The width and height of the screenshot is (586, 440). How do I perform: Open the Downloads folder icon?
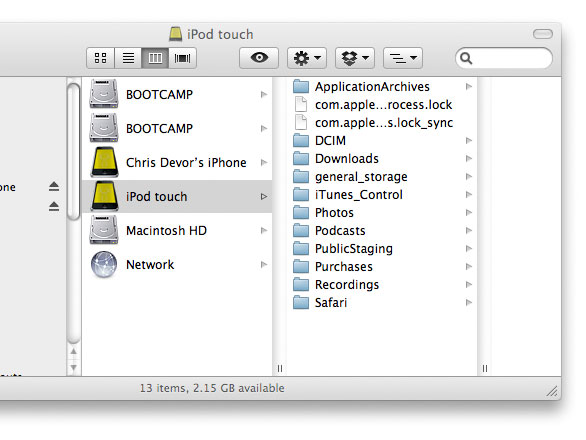click(x=301, y=159)
